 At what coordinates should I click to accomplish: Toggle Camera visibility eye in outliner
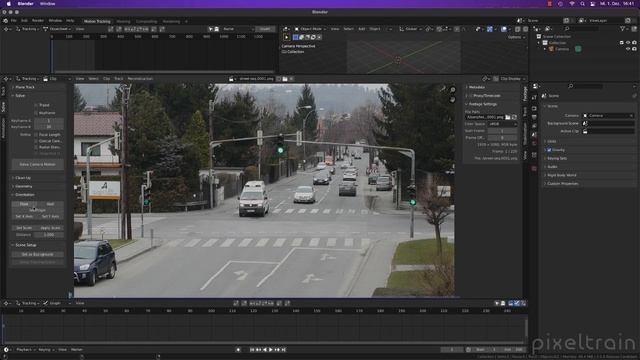click(628, 49)
